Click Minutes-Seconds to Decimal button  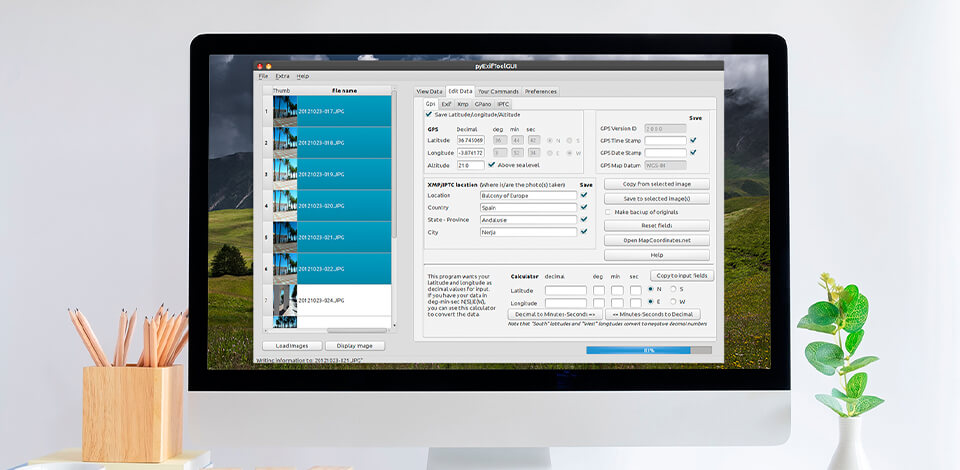pos(653,314)
